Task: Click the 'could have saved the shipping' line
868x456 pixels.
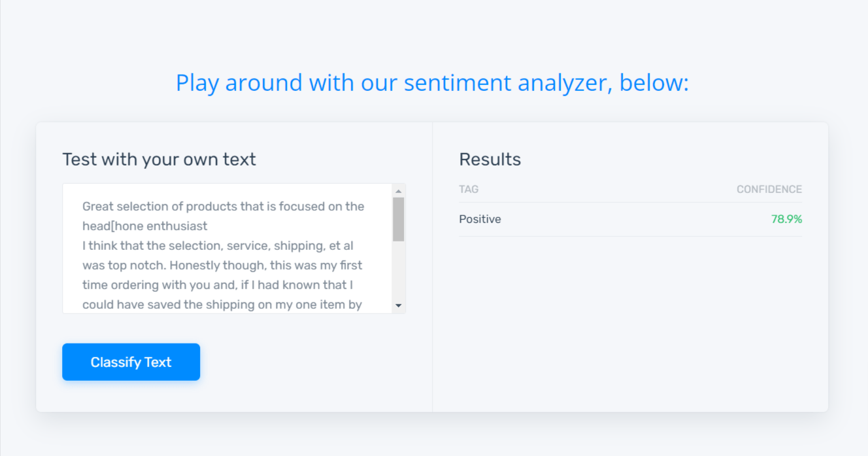Action: point(222,304)
